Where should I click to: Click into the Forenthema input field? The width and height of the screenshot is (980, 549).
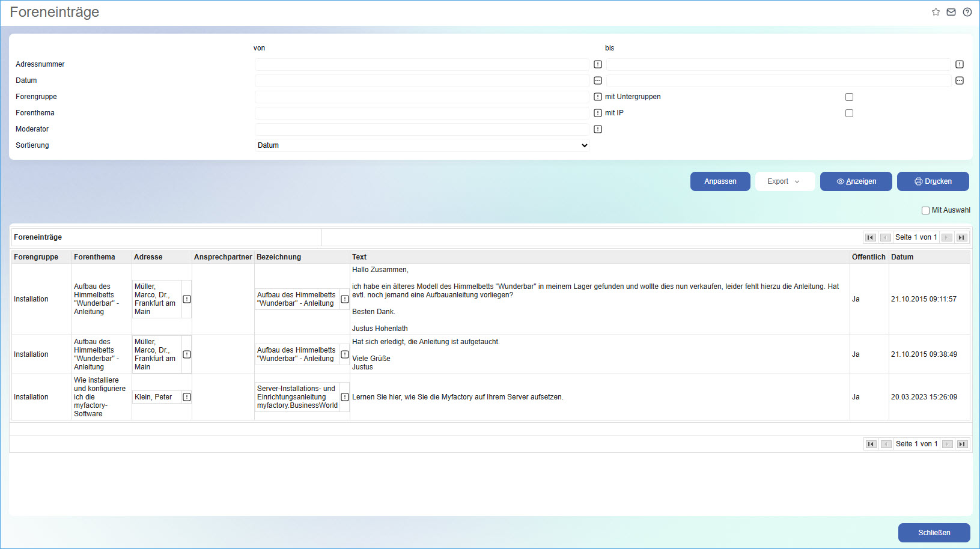422,113
